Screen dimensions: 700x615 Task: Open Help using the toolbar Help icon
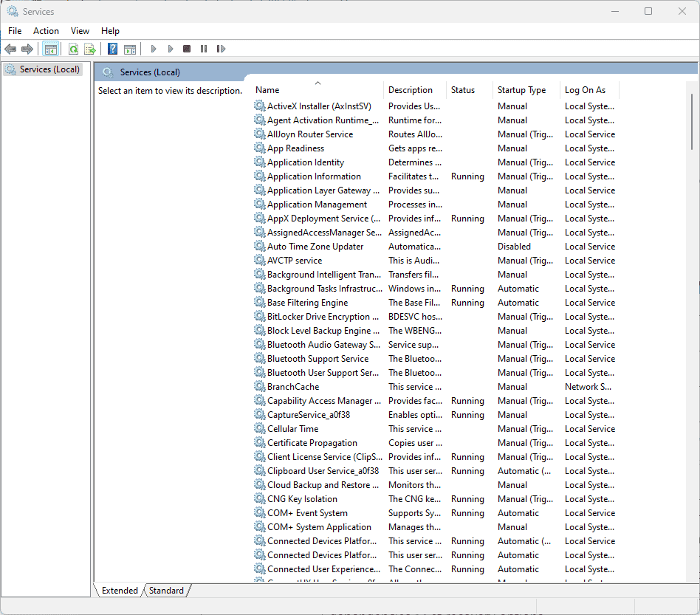(x=112, y=49)
